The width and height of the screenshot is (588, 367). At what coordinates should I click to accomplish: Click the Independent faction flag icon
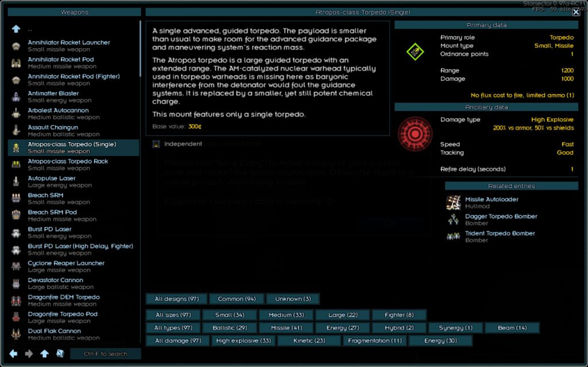coord(156,144)
